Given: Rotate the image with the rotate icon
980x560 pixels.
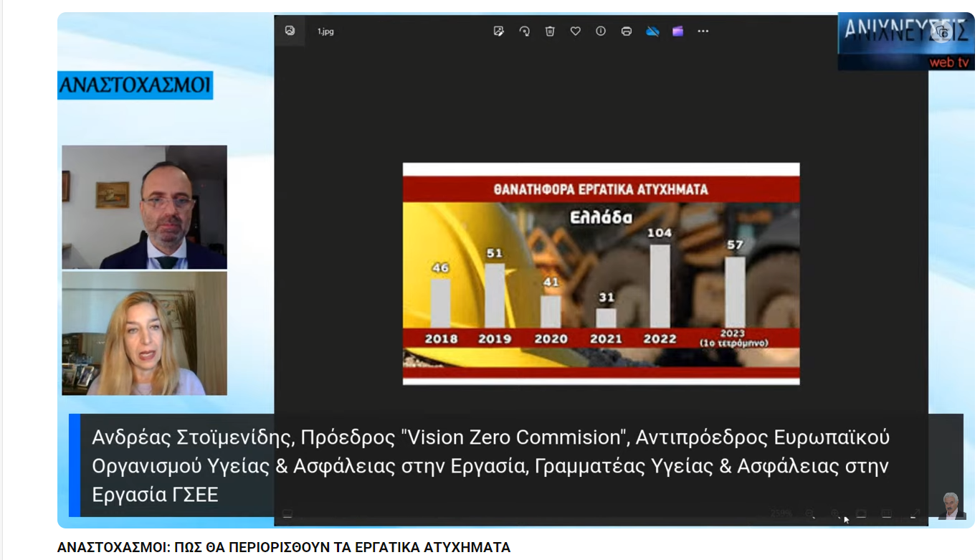Looking at the screenshot, I should [x=525, y=31].
